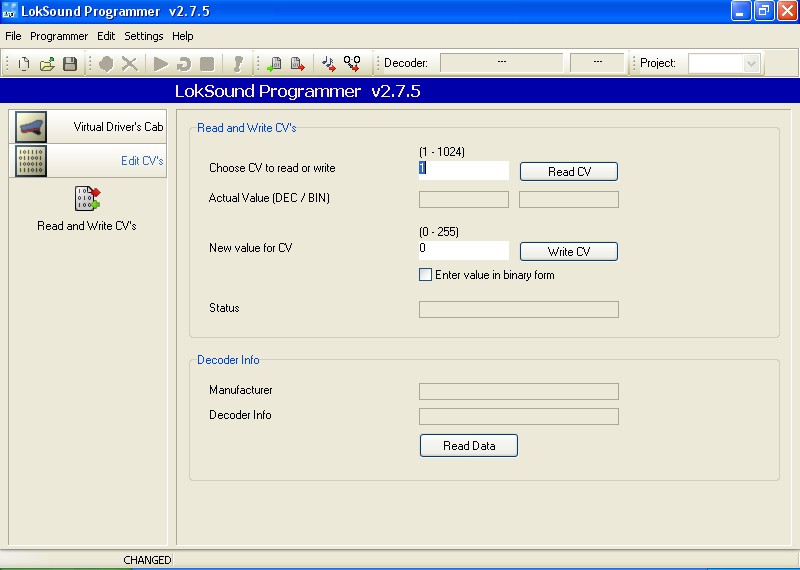Screen dimensions: 800x570
Task: Minimize the LokSound Programmer window
Action: pos(740,11)
